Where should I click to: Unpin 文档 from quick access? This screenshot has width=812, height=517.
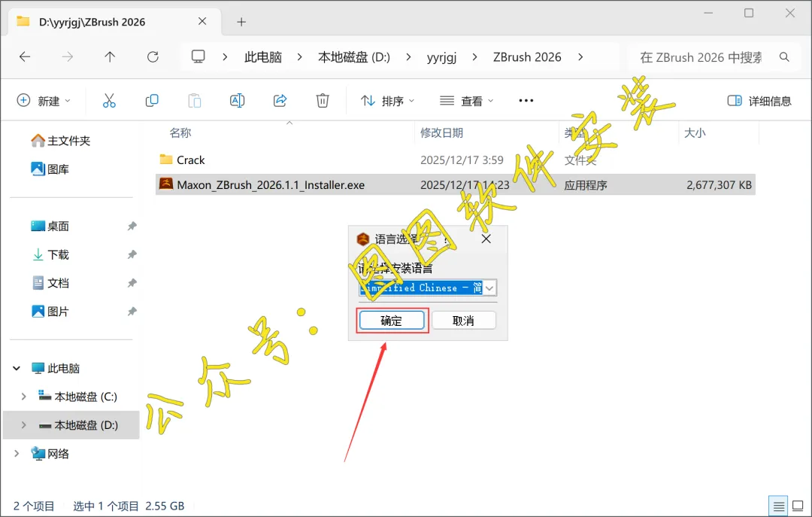click(132, 283)
